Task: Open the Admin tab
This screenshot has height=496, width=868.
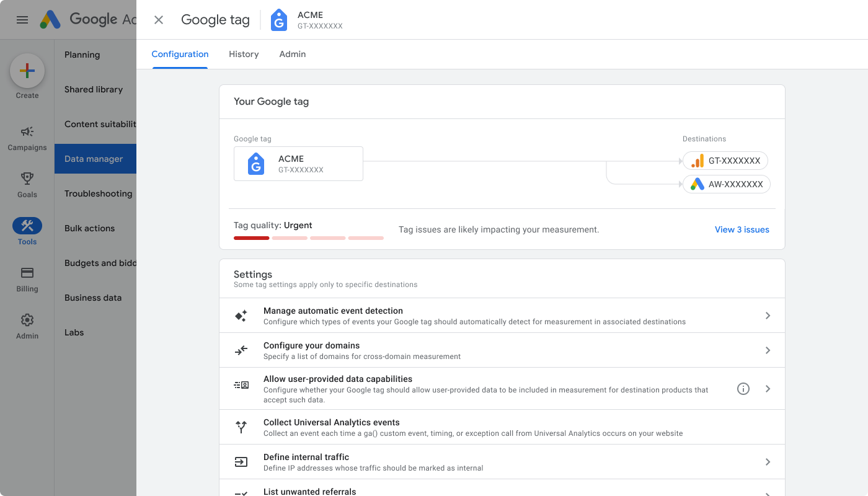Action: click(292, 54)
